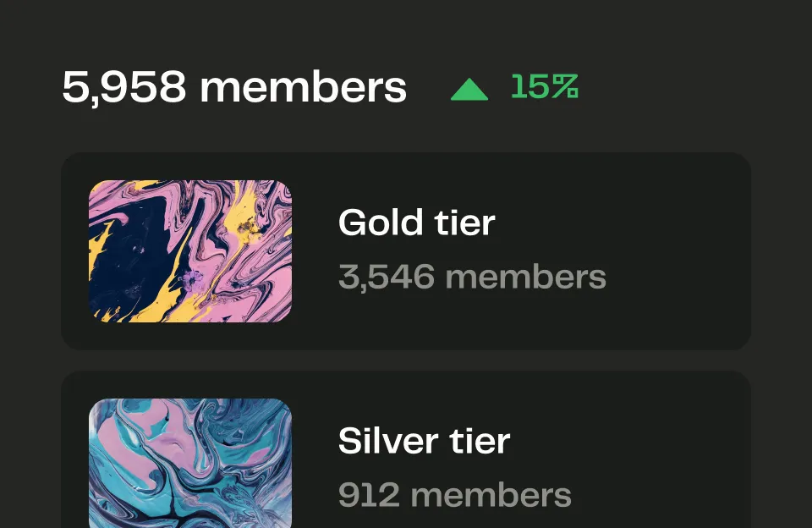Viewport: 812px width, 528px height.
Task: Select the 15% growth percentage indicator
Action: [x=544, y=86]
